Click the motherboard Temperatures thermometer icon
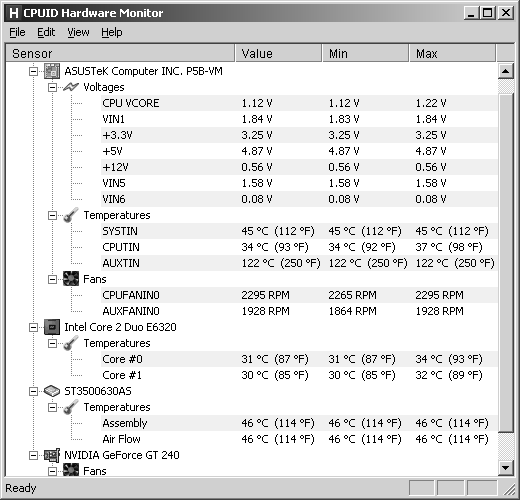Viewport: 520px width, 500px height. pos(71,215)
